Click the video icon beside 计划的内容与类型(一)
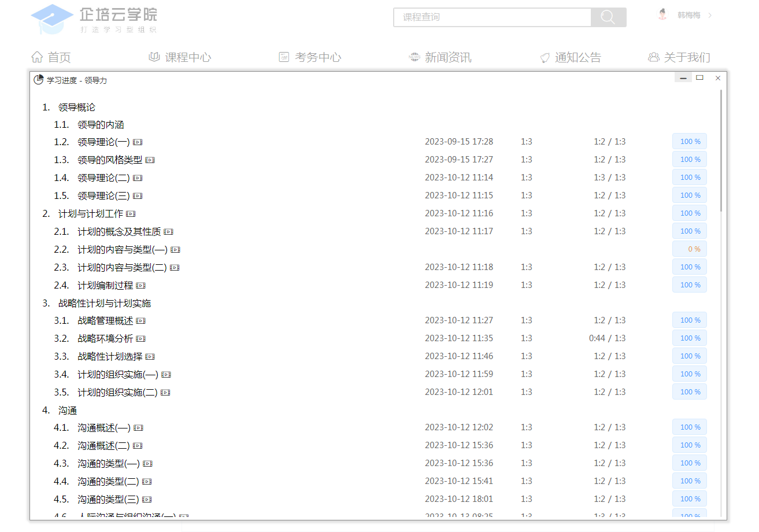 coord(175,250)
